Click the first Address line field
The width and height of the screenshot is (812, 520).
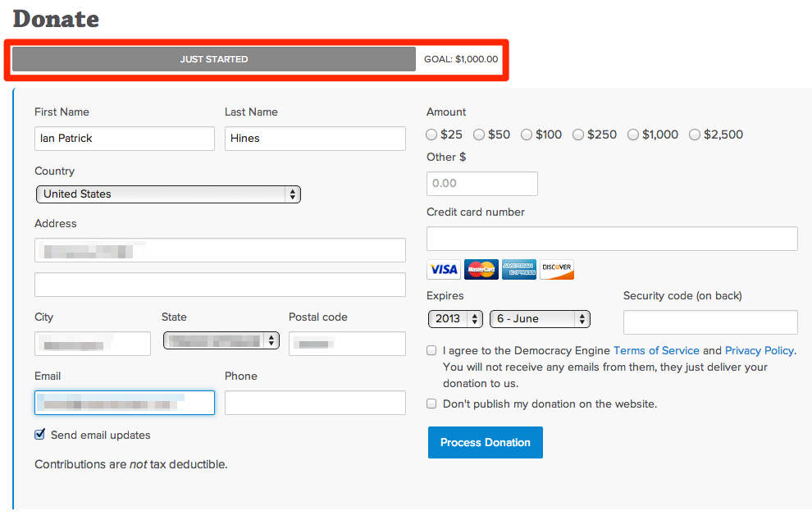pos(220,250)
